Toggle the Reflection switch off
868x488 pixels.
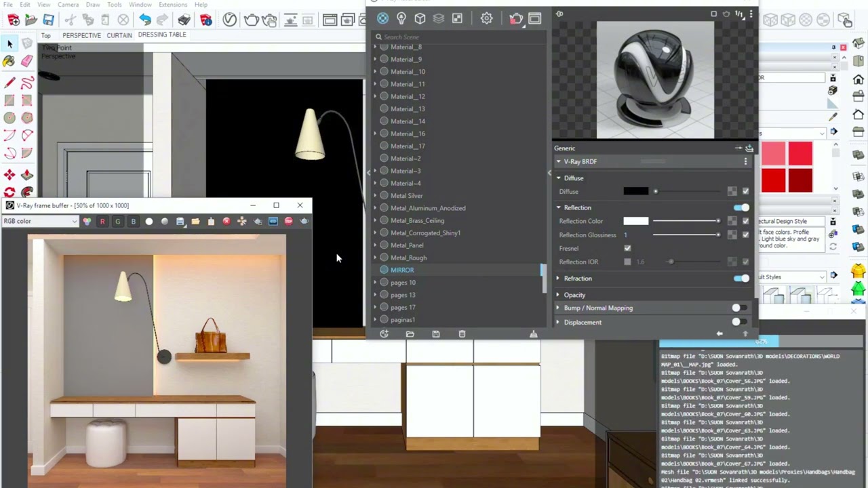741,207
